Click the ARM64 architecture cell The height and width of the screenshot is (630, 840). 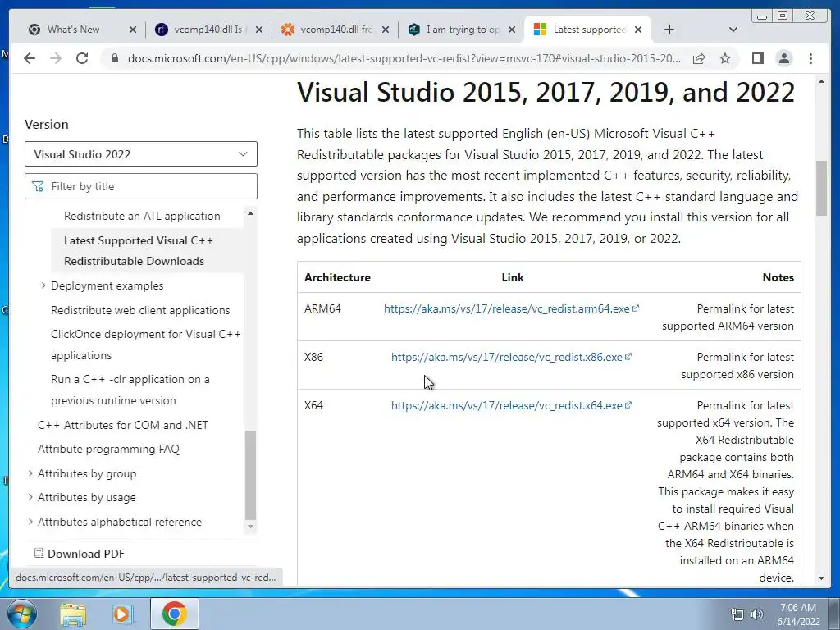322,308
